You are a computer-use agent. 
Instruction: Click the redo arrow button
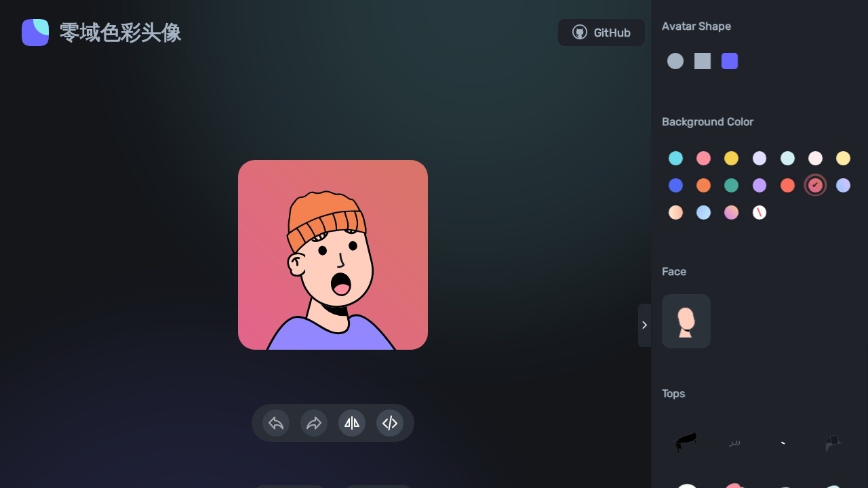(x=314, y=423)
